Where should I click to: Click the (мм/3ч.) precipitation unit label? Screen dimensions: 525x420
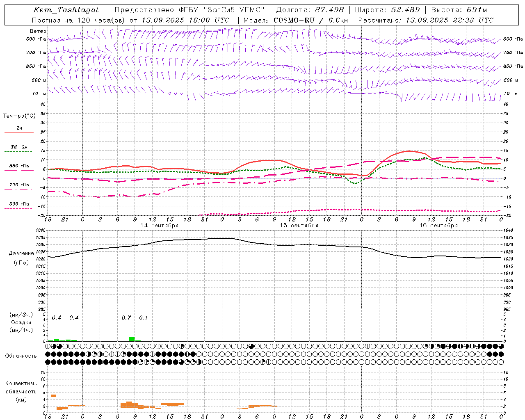21,315
